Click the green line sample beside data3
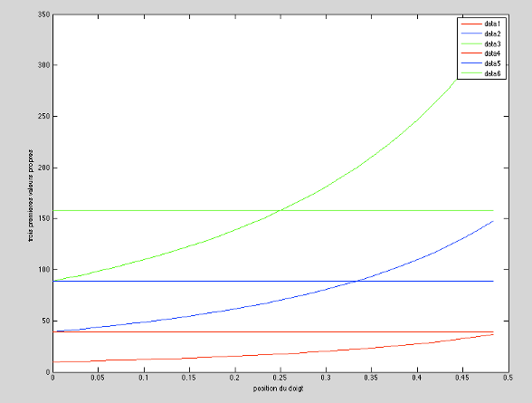The height and width of the screenshot is (403, 532). click(471, 43)
